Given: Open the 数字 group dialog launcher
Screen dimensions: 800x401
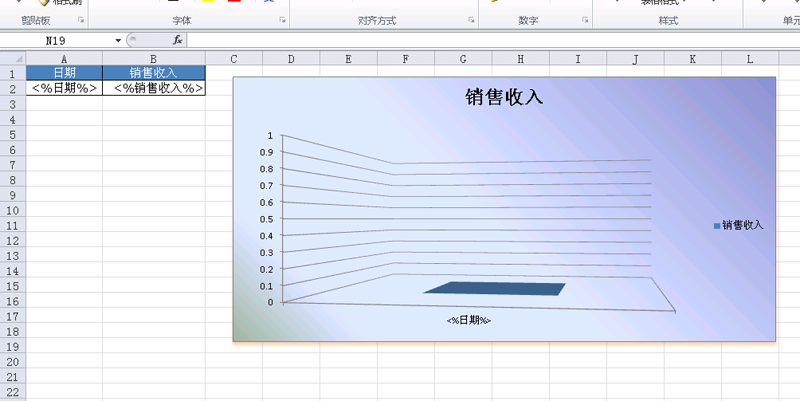Looking at the screenshot, I should click(x=585, y=20).
